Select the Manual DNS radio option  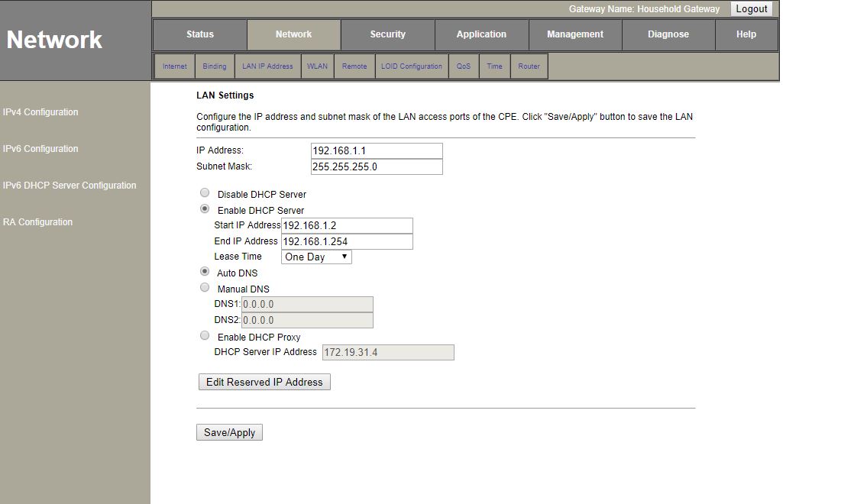point(205,288)
